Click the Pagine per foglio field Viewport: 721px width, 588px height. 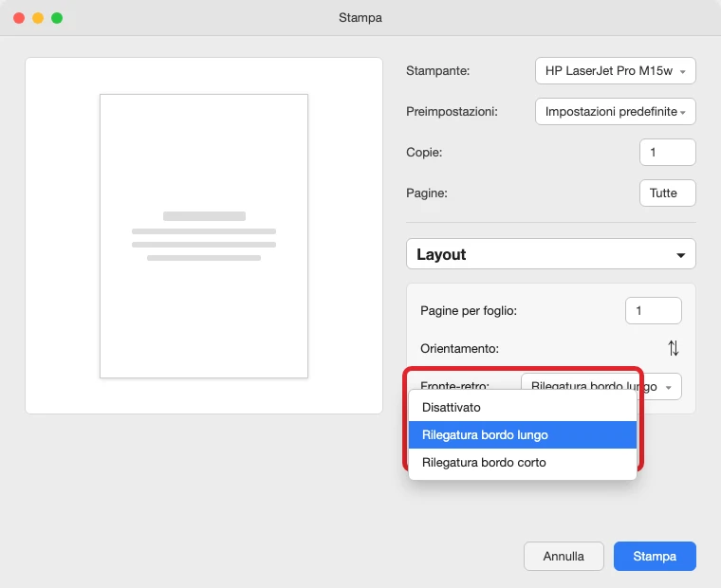coord(653,311)
